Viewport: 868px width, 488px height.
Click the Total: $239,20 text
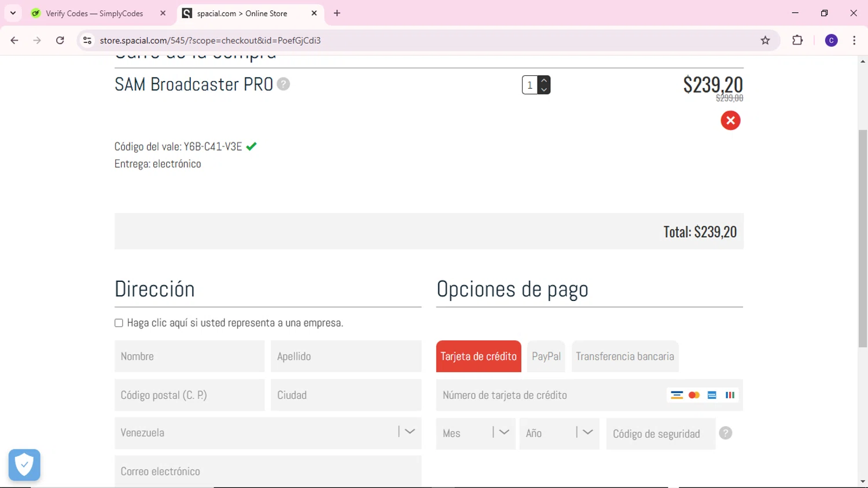pyautogui.click(x=700, y=232)
